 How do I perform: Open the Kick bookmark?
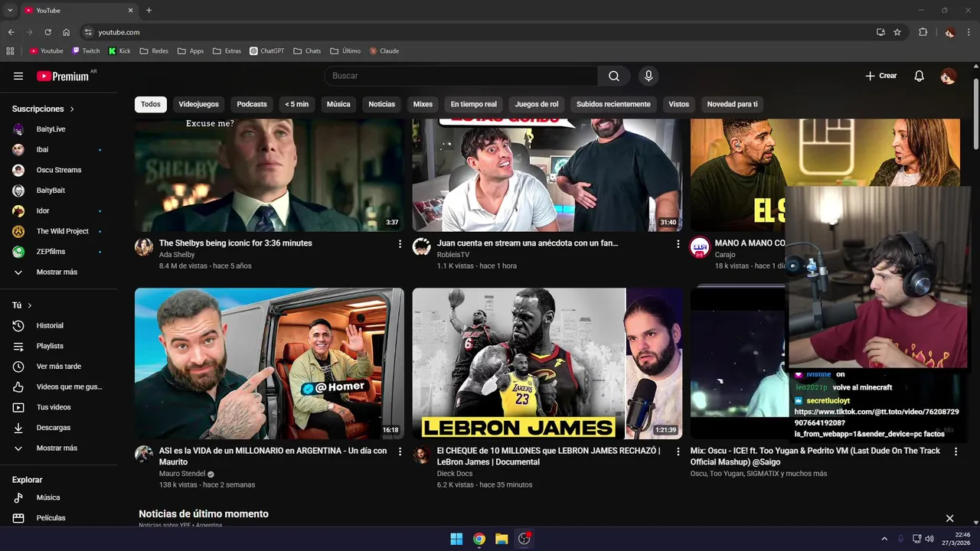tap(119, 51)
